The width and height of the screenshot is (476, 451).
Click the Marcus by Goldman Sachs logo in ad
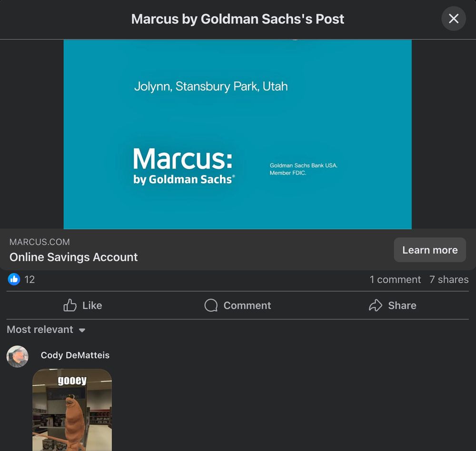(184, 166)
